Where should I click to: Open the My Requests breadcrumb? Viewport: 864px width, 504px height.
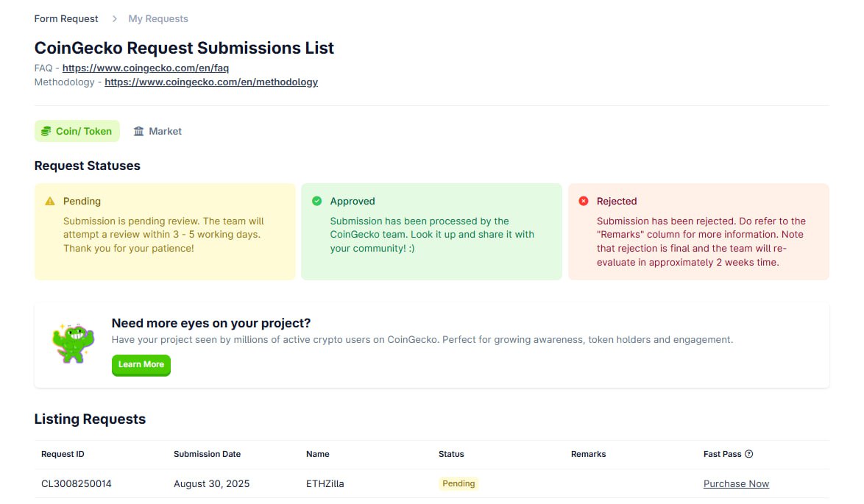coord(158,18)
